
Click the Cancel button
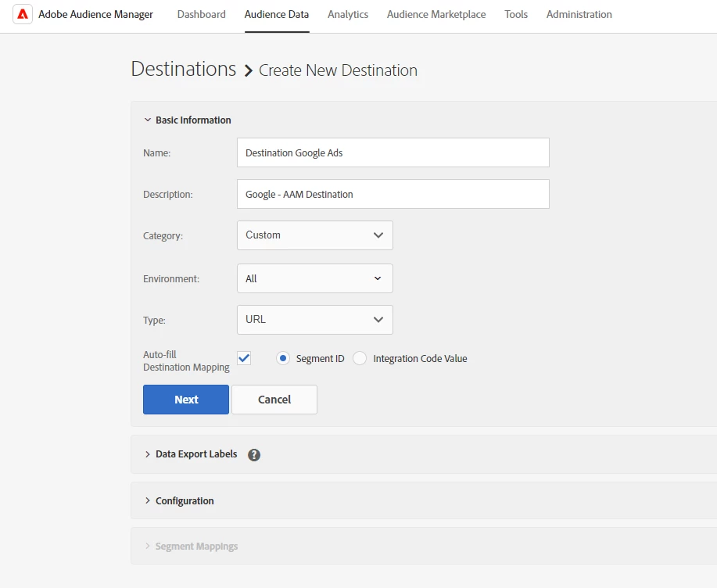pyautogui.click(x=274, y=399)
